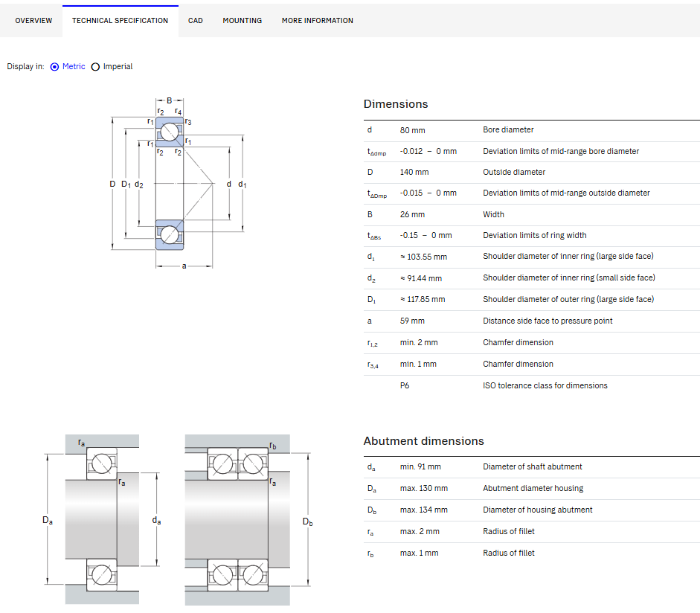Click Deviation limits of mid-range outside diameter
This screenshot has width=700, height=613.
(x=566, y=193)
